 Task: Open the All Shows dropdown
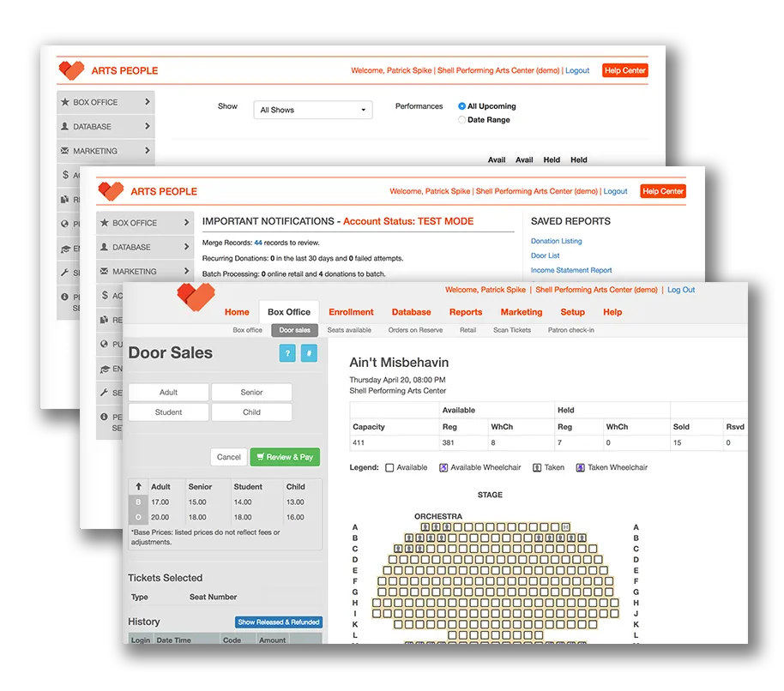point(313,110)
